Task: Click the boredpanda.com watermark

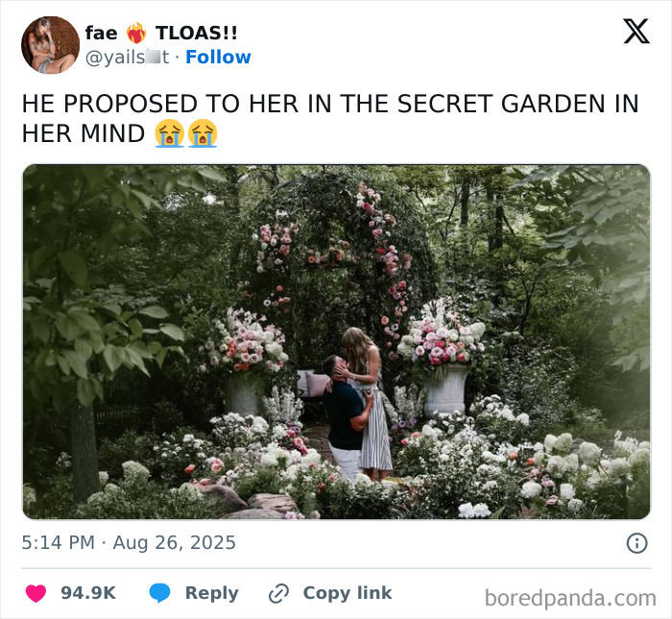Action: pos(570,598)
